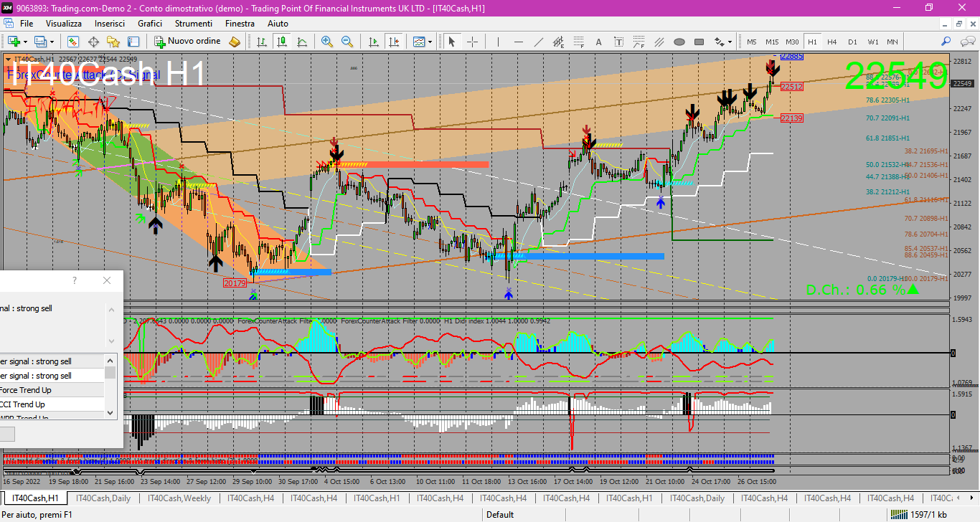Click the dialog help question mark

point(75,280)
